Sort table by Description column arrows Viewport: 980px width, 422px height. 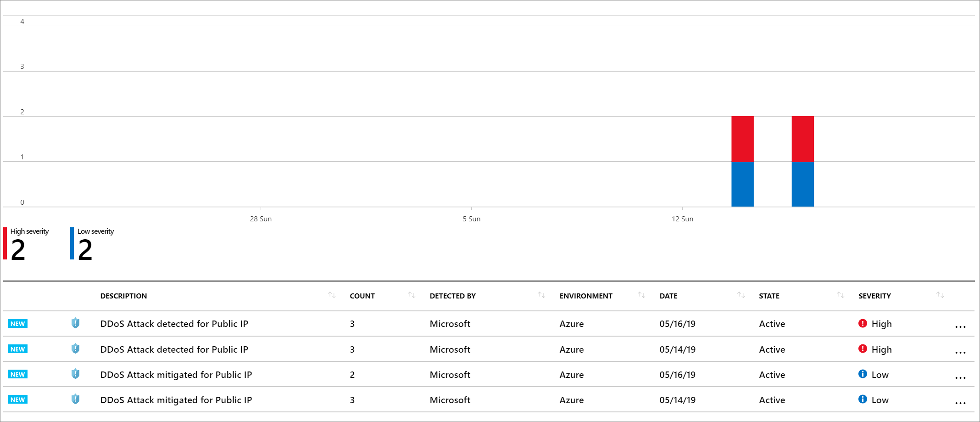332,295
